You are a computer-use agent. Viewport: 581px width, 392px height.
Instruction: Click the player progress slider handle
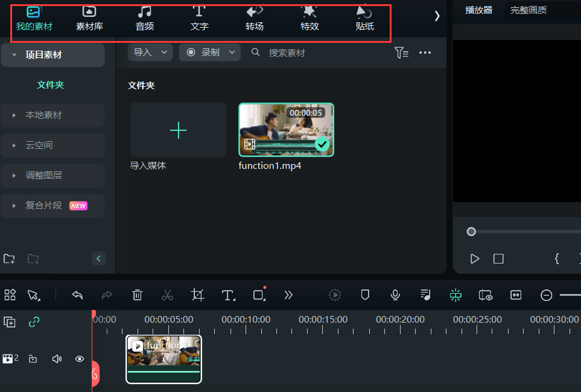471,232
